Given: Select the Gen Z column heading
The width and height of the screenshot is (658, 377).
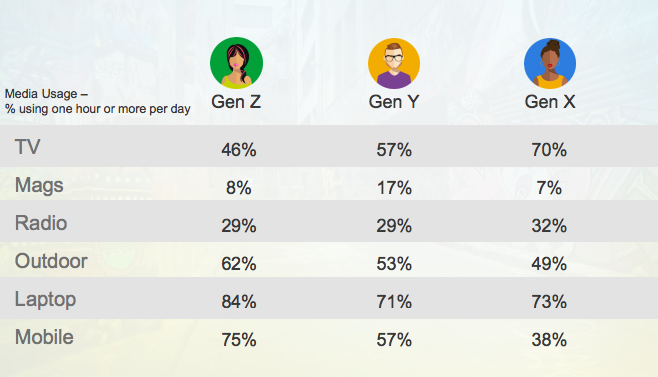Looking at the screenshot, I should pos(236,102).
